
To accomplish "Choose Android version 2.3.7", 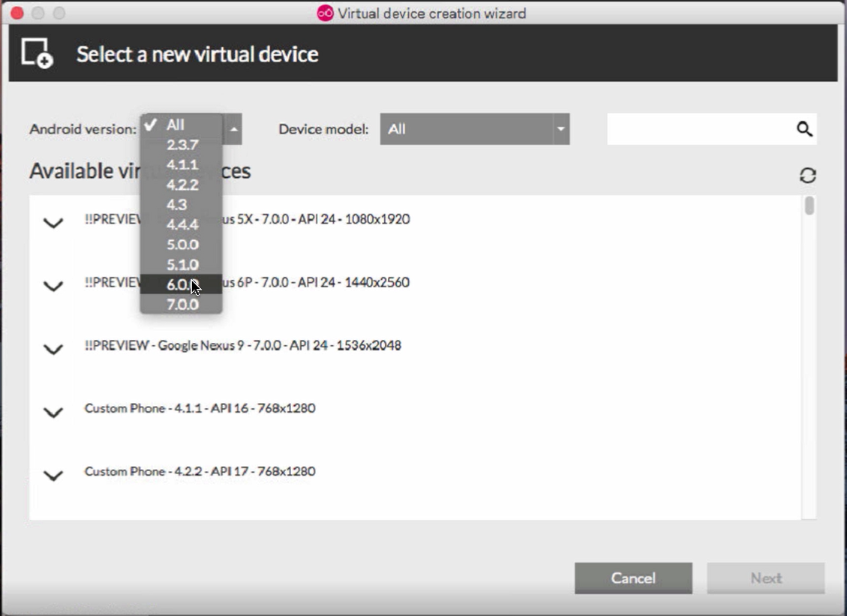I will click(181, 145).
